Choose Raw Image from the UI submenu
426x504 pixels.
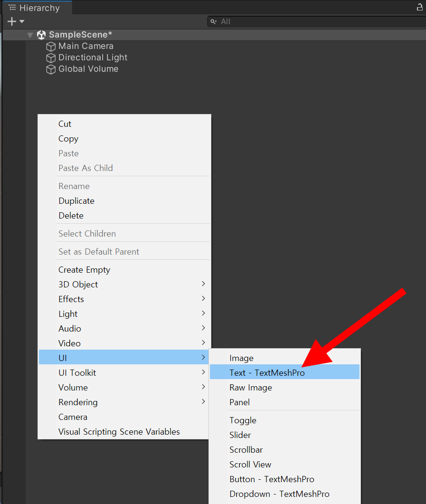pos(284,388)
